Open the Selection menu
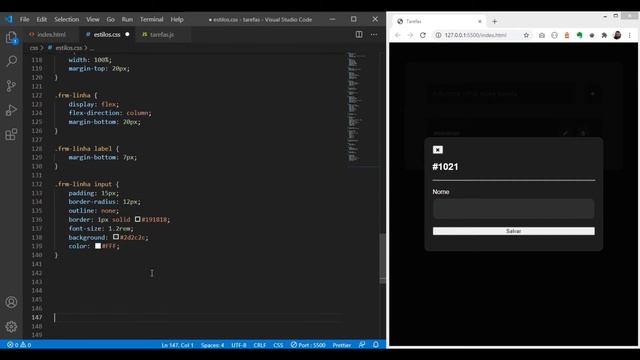This screenshot has width=640, height=360. pos(67,19)
